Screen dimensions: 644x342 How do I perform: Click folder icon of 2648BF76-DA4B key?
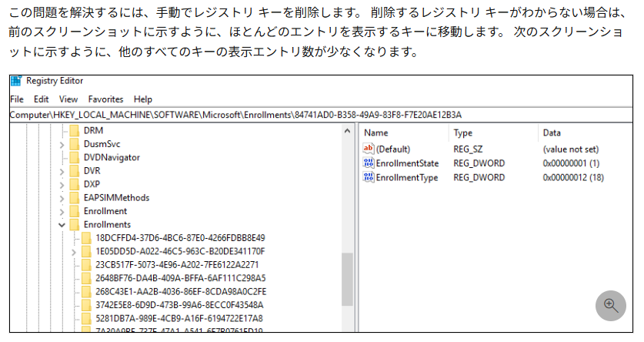(x=86, y=278)
